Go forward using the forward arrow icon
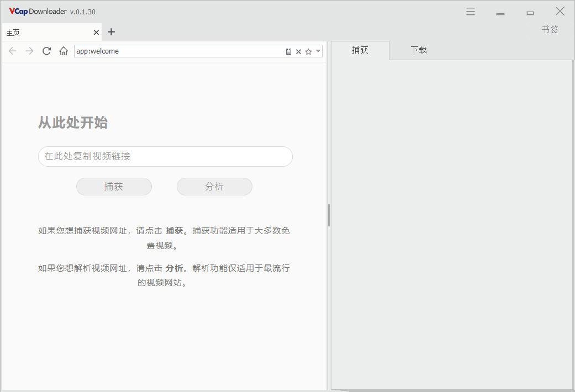Screen dimensions: 575x392 [29, 51]
